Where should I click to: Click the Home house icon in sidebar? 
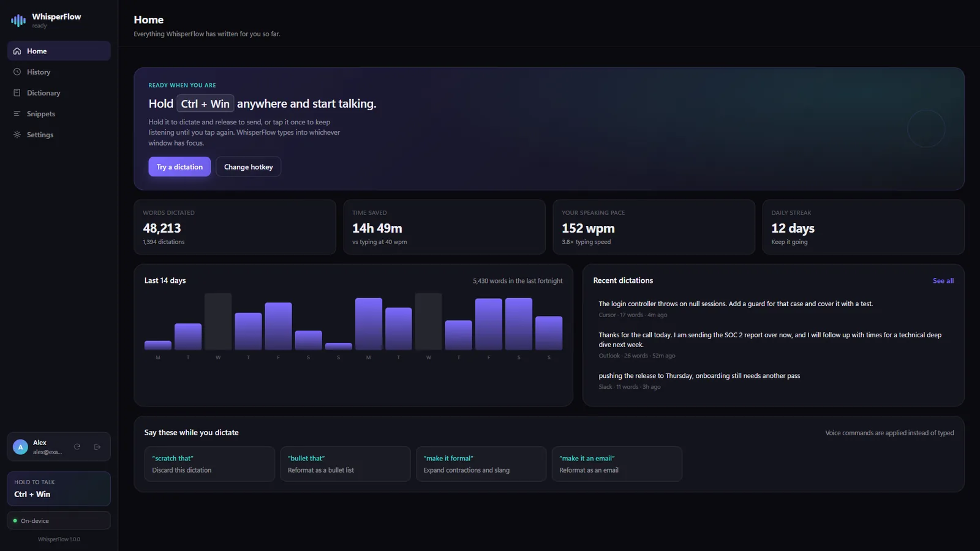17,51
